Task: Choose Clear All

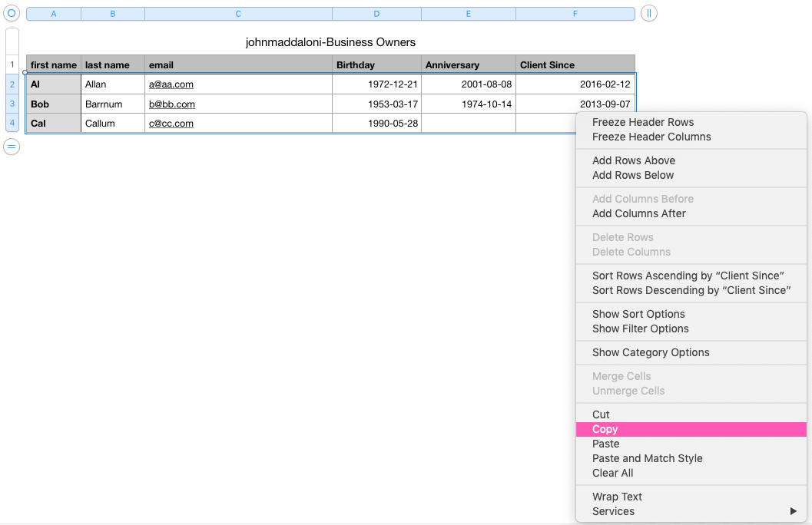Action: click(x=691, y=473)
